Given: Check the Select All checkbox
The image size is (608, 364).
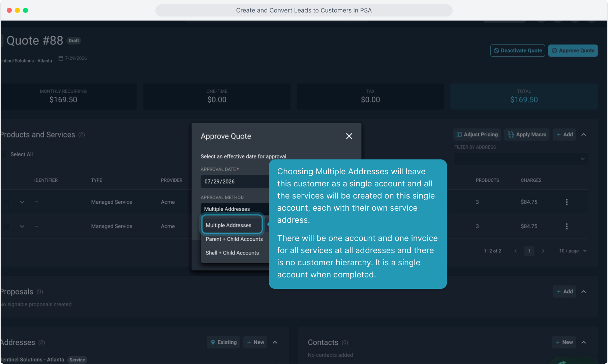Looking at the screenshot, I should tap(3, 154).
